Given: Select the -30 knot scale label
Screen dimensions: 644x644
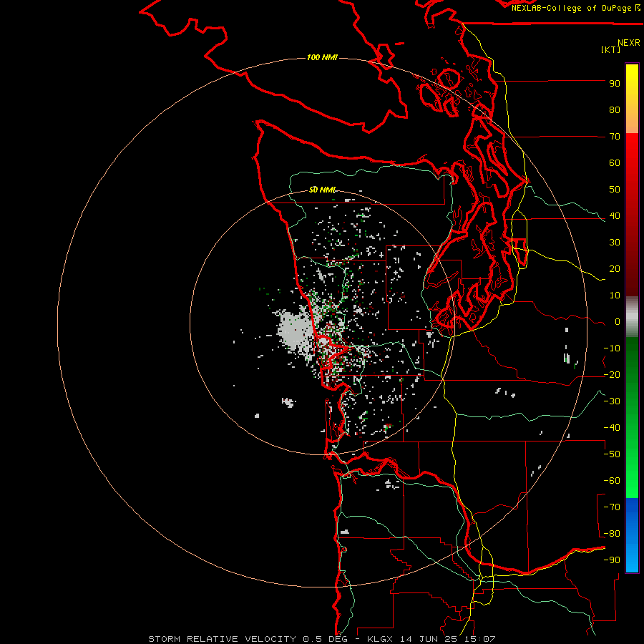Looking at the screenshot, I should tap(612, 401).
